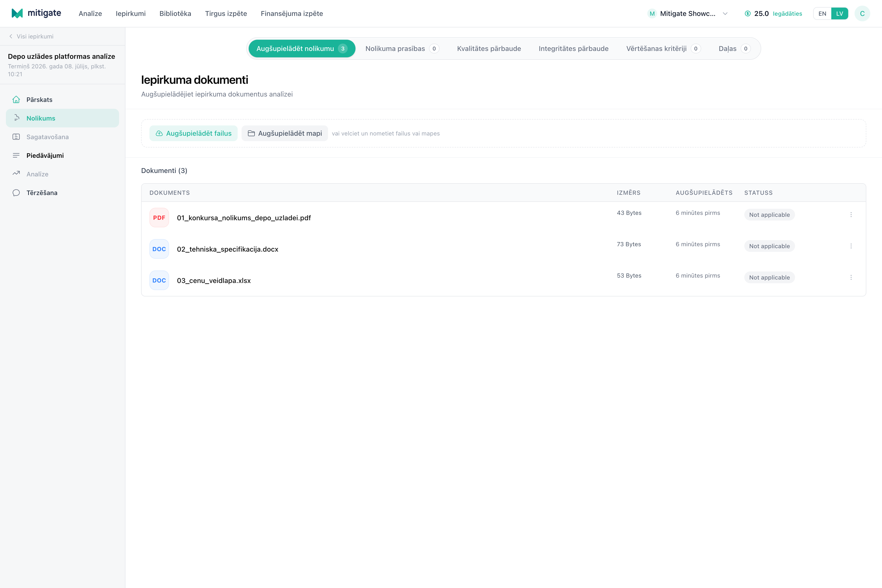This screenshot has height=588, width=882.
Task: Click the credits coin icon
Action: coord(747,13)
